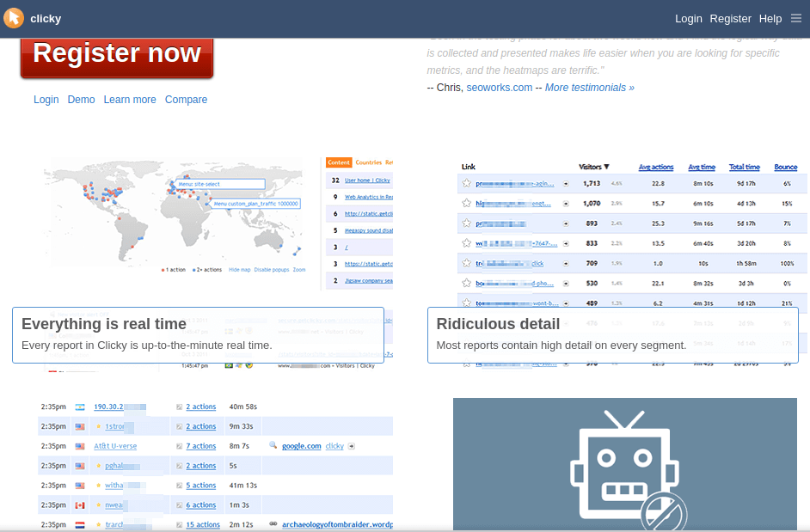Screen dimensions: 810x532
Task: Open the Compare link
Action: tap(186, 99)
